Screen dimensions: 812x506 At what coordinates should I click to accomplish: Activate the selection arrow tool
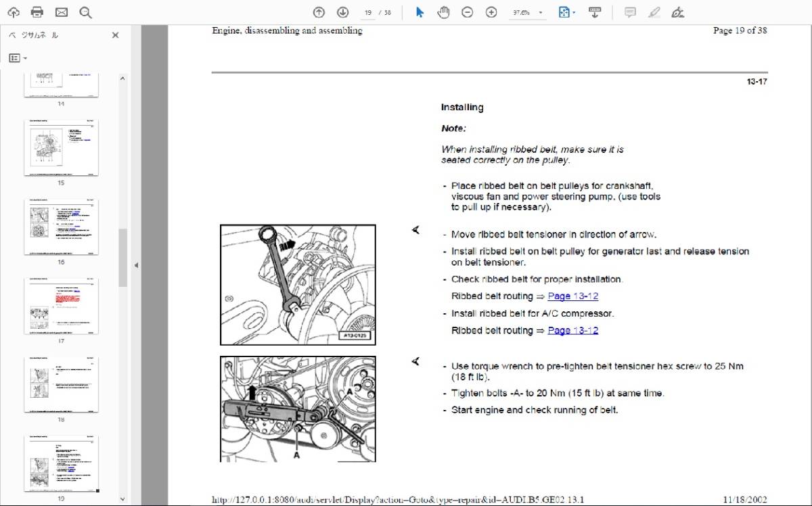click(x=420, y=12)
